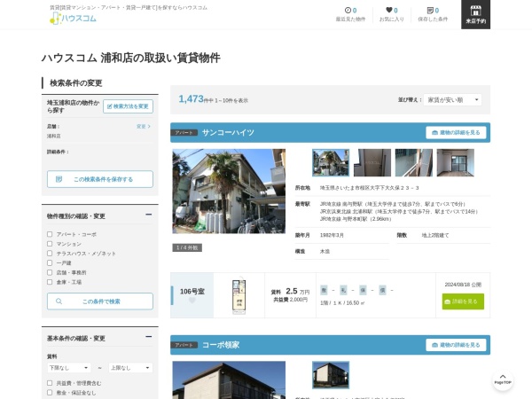This screenshot has width=532, height=399.
Task: Check 一戸建 checkbox
Action: (x=50, y=262)
